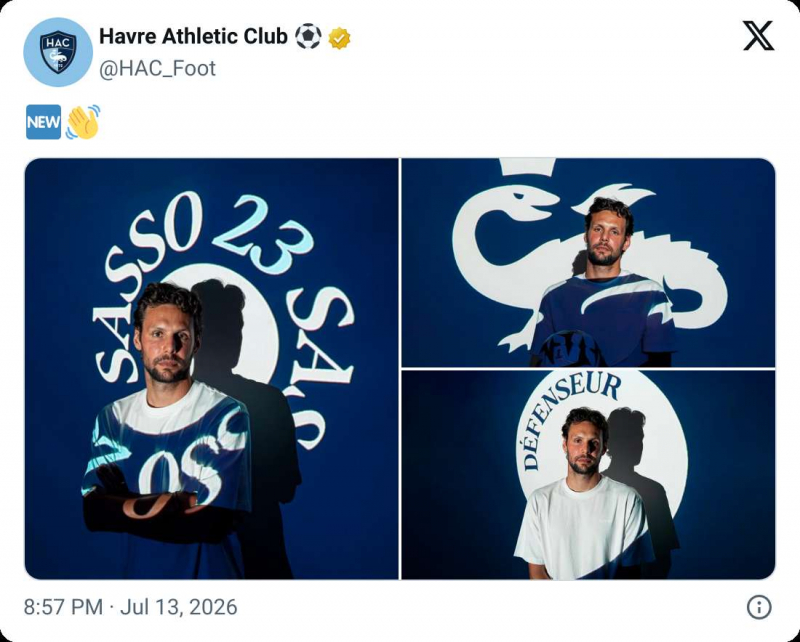Click the light blue number 23
Image resolution: width=800 pixels, height=642 pixels.
[x=264, y=233]
